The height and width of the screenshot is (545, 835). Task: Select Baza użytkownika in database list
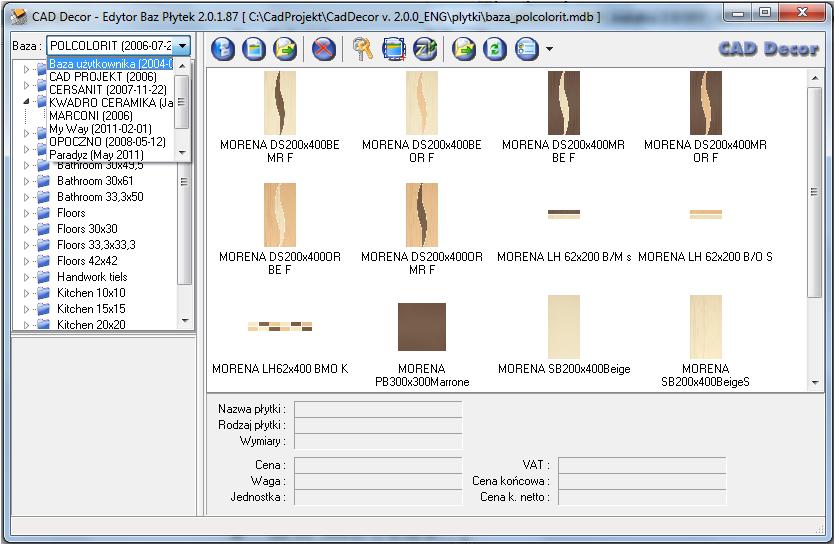click(x=111, y=63)
